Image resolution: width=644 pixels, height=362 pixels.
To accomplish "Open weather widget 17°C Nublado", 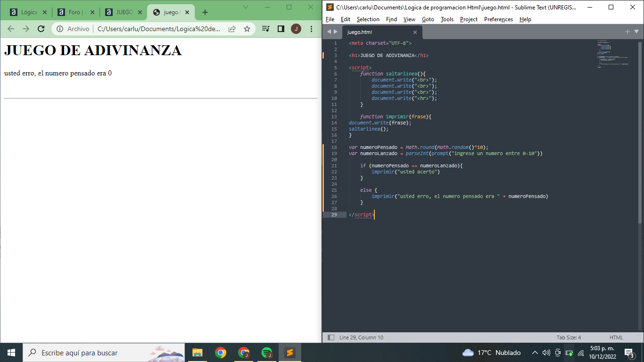I will coord(492,353).
